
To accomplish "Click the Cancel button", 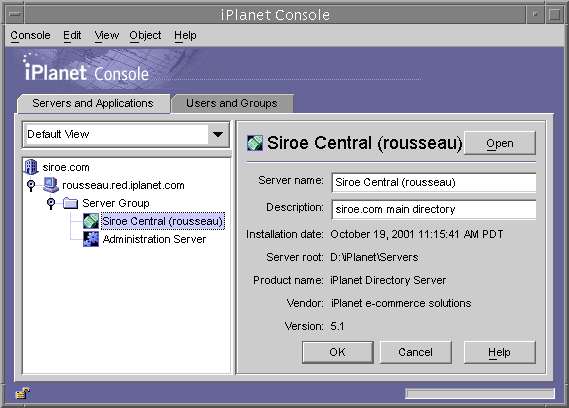I will pos(416,352).
